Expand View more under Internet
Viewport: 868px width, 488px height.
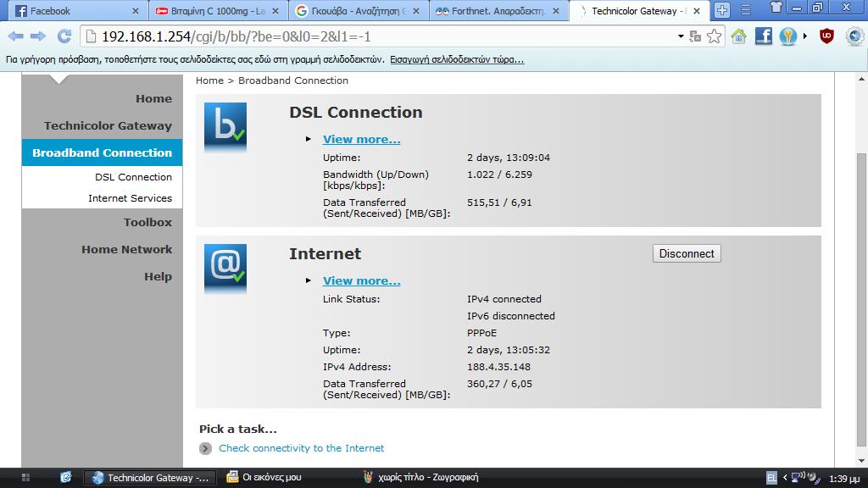pyautogui.click(x=361, y=281)
